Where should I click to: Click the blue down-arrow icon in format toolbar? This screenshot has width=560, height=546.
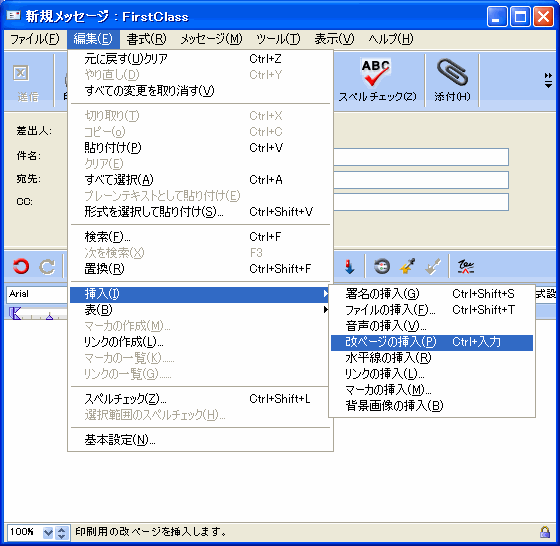tap(349, 266)
